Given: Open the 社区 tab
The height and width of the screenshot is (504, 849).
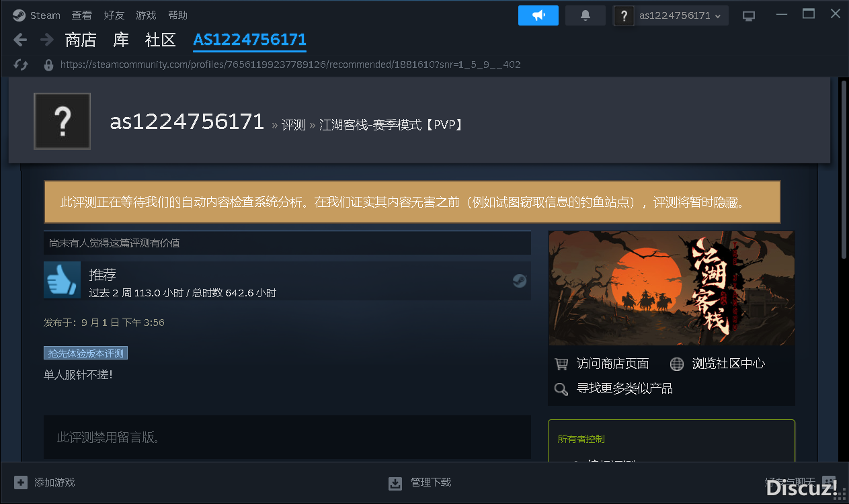Looking at the screenshot, I should tap(161, 40).
